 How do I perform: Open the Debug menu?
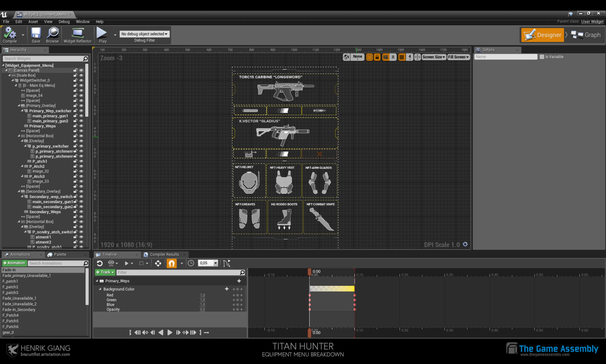[x=64, y=22]
